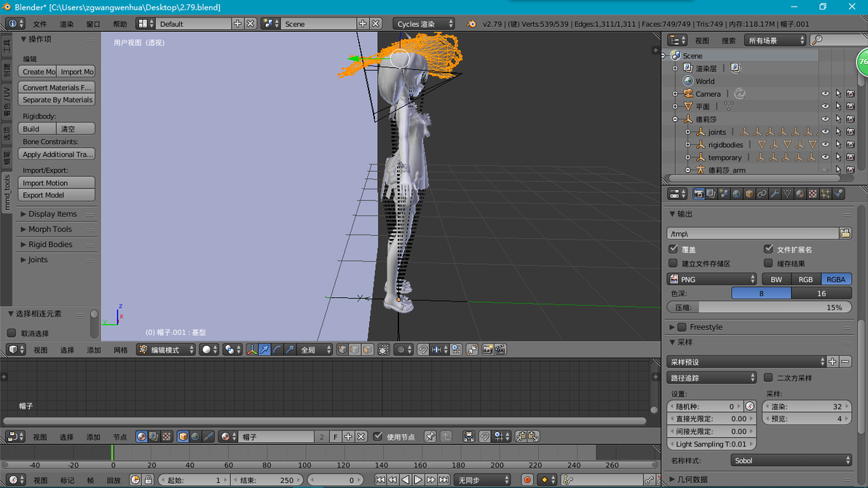Open the PNG file format dropdown
868x488 pixels.
tap(712, 279)
